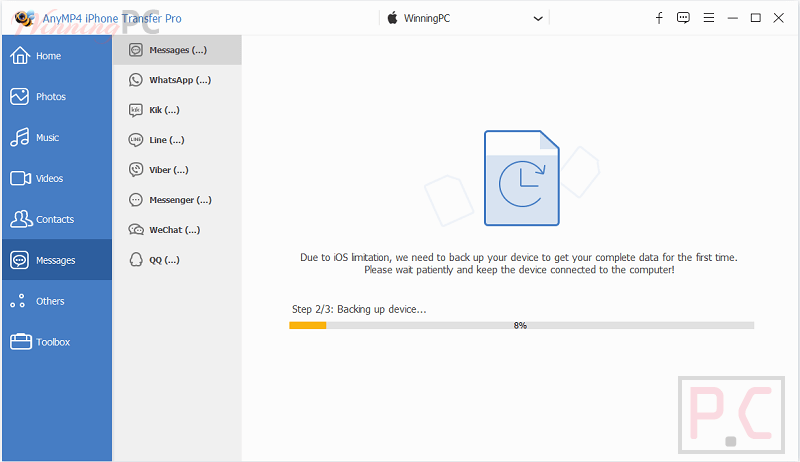The image size is (800, 462).
Task: Select Messages (...) entry text
Action: point(178,50)
